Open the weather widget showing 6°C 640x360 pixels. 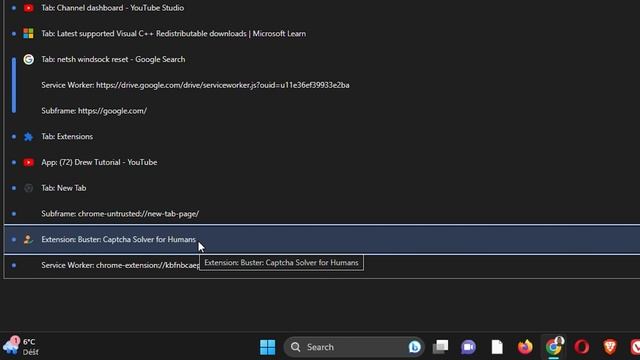(x=20, y=347)
